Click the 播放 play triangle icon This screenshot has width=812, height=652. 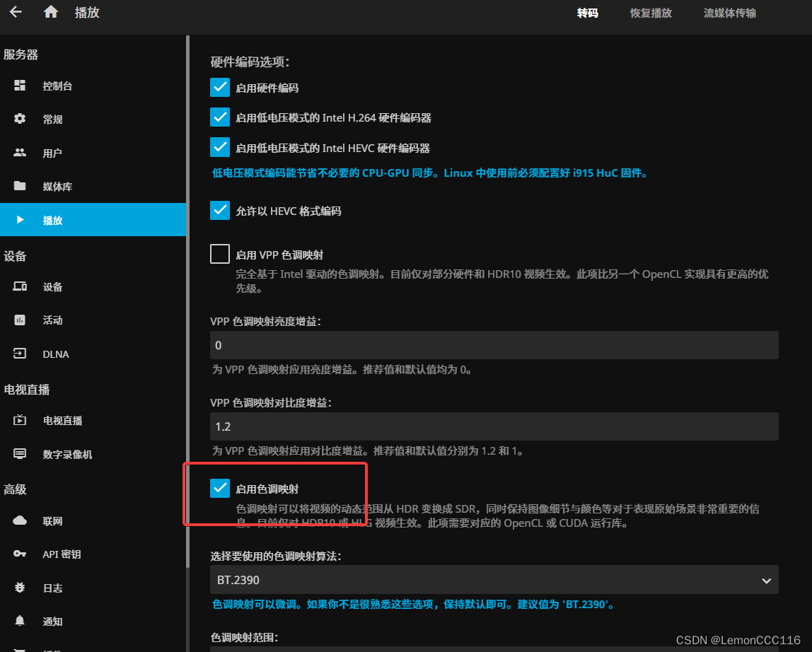coord(20,220)
